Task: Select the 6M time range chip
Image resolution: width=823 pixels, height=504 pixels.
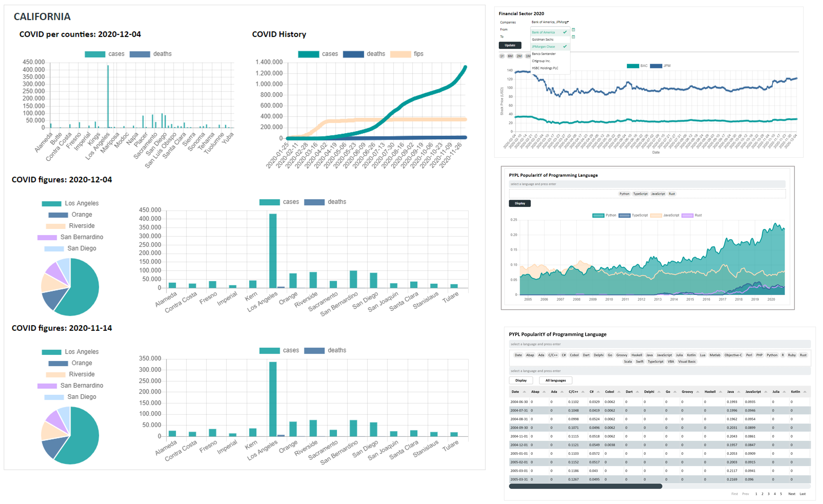Action: click(x=510, y=56)
